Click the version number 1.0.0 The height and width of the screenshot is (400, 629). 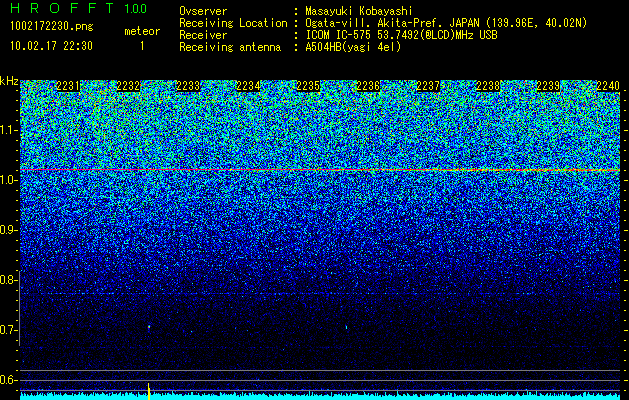tap(136, 9)
